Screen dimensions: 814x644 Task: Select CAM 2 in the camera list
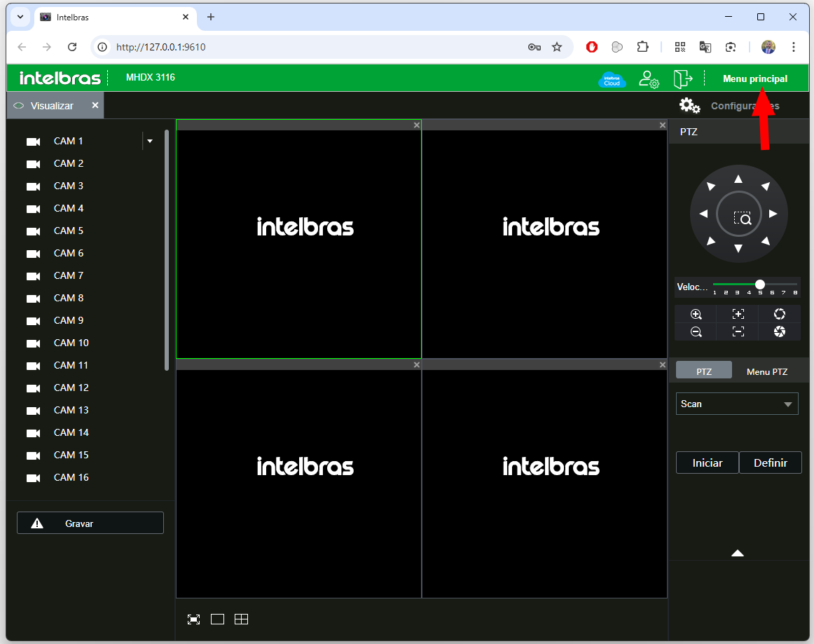tap(69, 163)
